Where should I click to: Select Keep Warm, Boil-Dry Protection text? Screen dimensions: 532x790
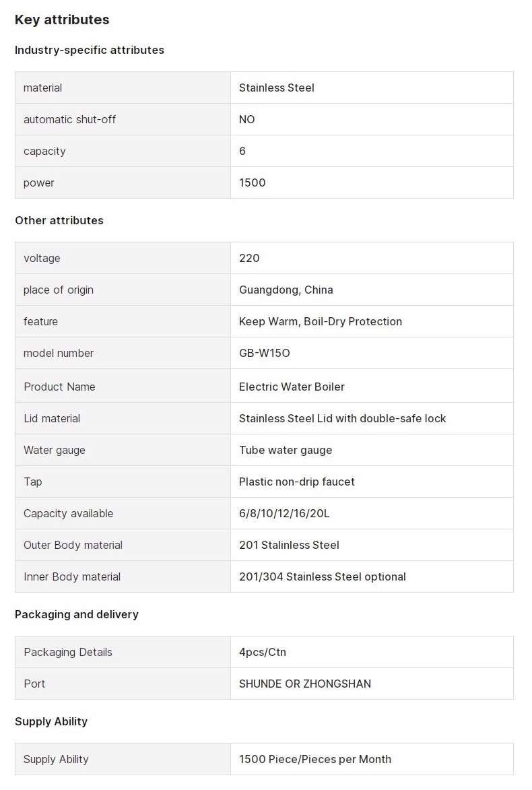coord(321,321)
